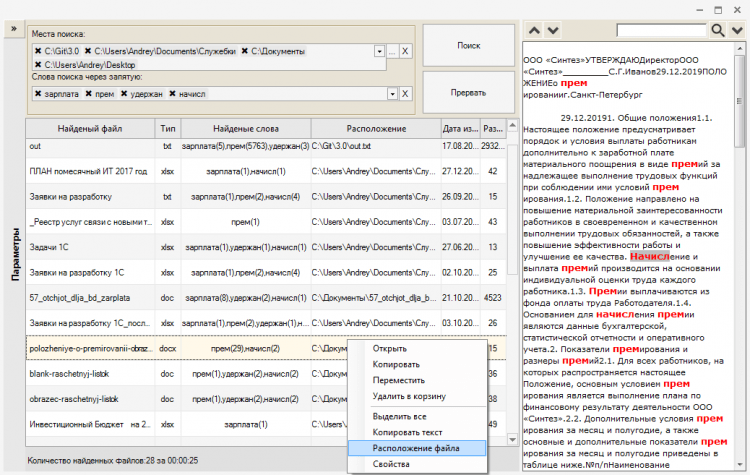Clear search words with X button

(406, 94)
